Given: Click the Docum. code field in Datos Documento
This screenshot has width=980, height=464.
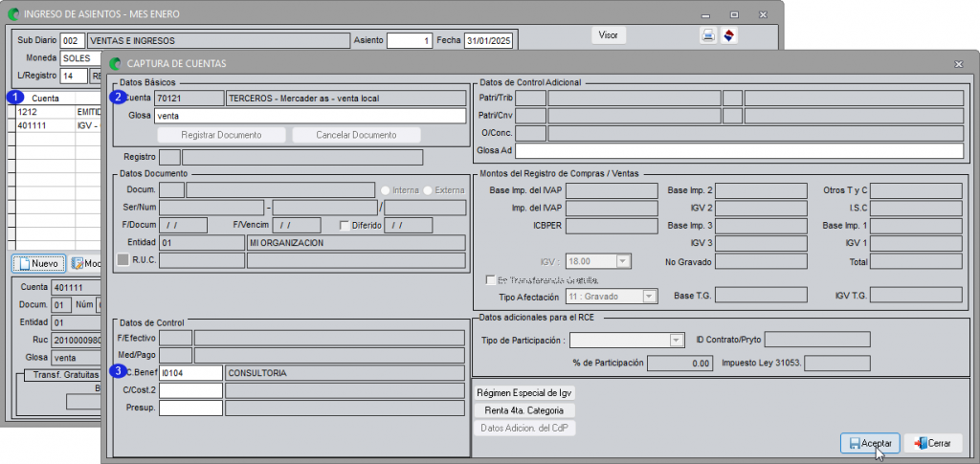Looking at the screenshot, I should 172,190.
